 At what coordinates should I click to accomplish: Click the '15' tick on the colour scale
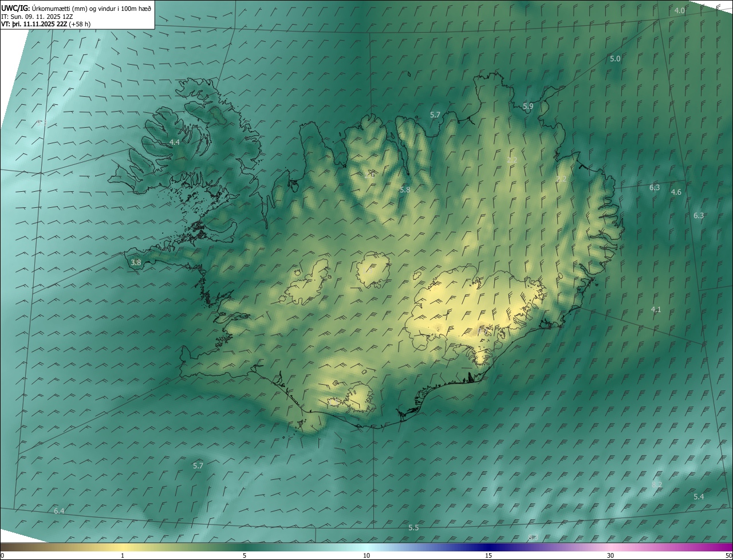(488, 555)
